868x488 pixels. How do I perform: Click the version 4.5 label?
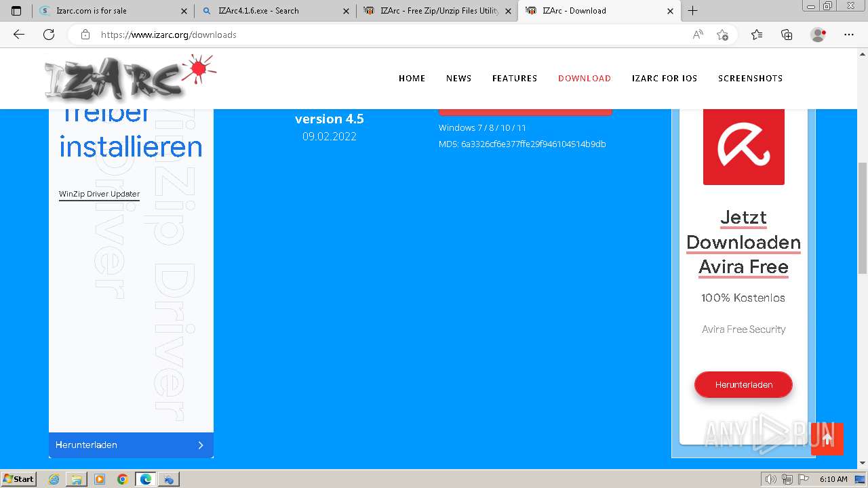330,119
